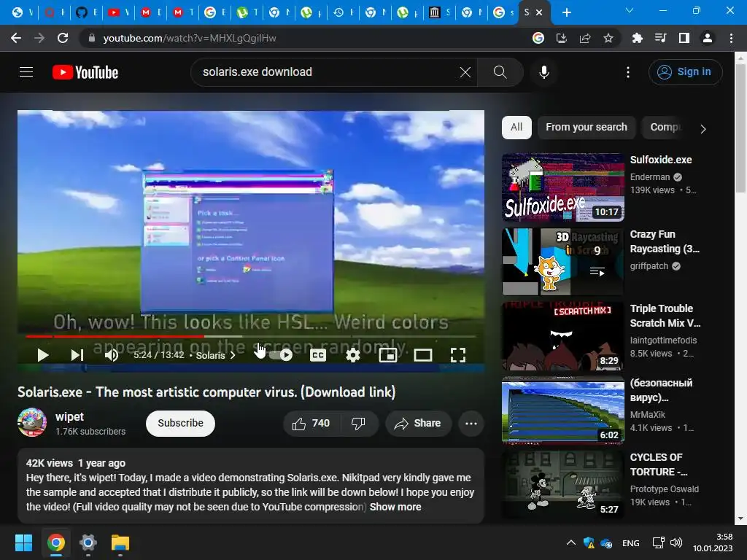Open Chrome extensions puzzle icon

(x=637, y=38)
